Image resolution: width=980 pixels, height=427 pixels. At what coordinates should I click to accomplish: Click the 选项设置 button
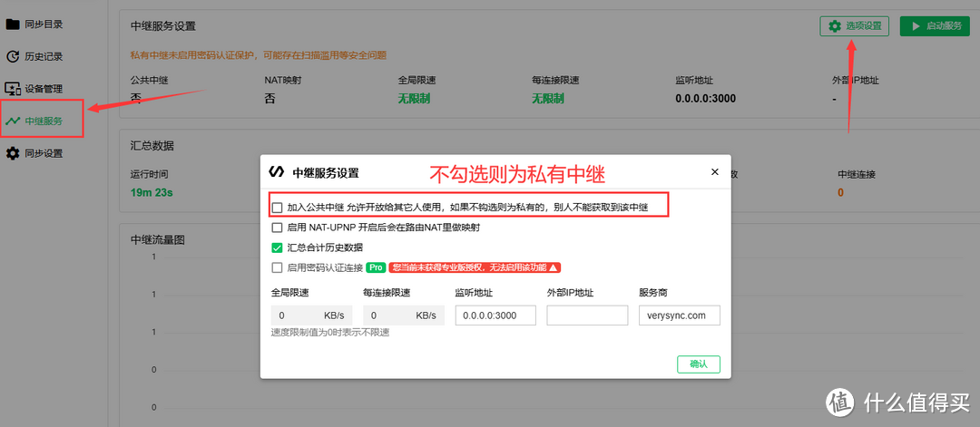855,26
